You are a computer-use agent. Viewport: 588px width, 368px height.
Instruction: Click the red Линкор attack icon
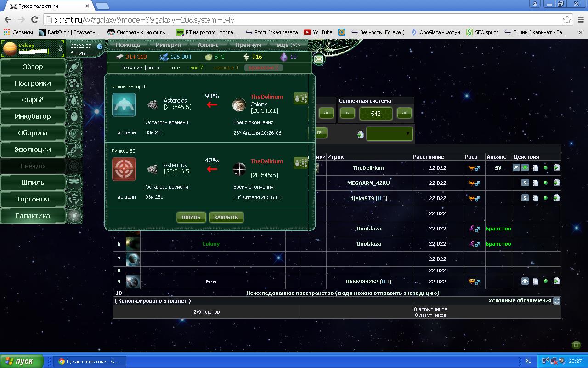coord(124,169)
